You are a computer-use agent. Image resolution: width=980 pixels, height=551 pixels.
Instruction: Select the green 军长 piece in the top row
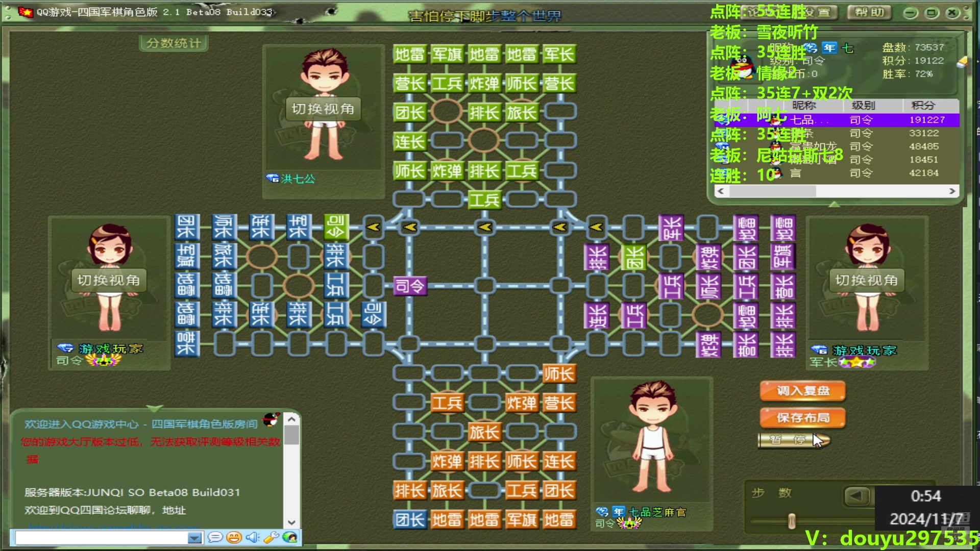(x=559, y=54)
